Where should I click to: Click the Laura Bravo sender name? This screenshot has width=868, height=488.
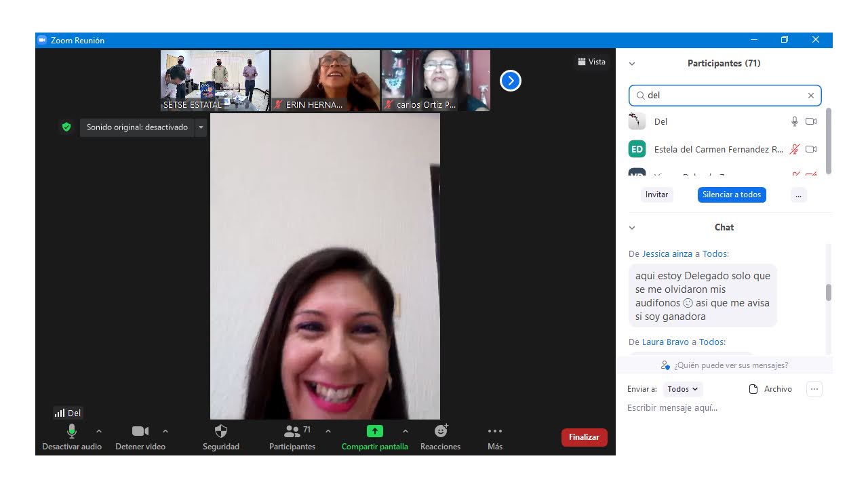pyautogui.click(x=665, y=342)
